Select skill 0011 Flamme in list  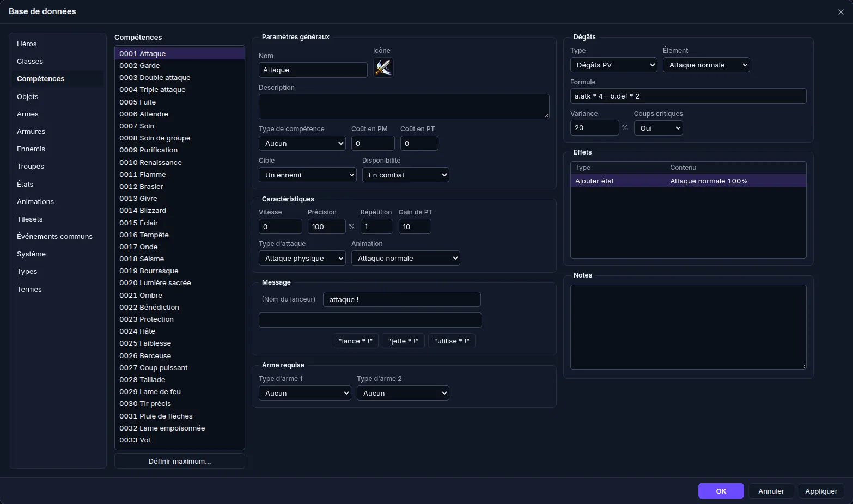(180, 174)
